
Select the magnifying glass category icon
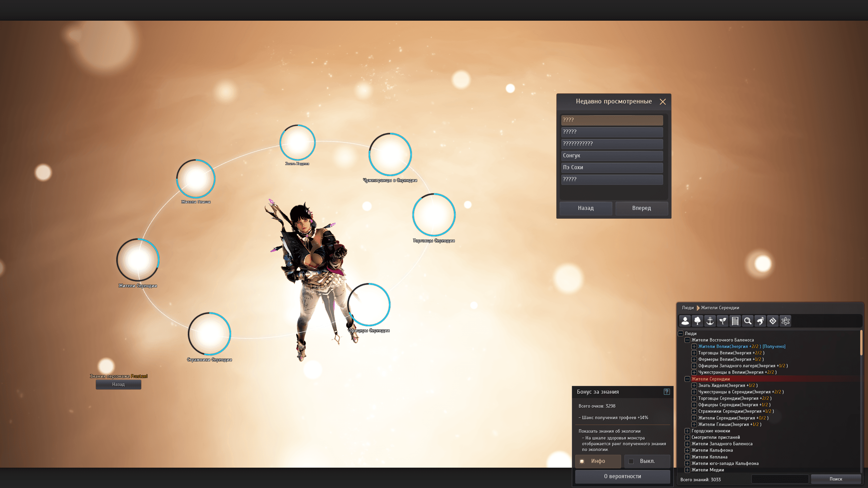[x=748, y=321]
